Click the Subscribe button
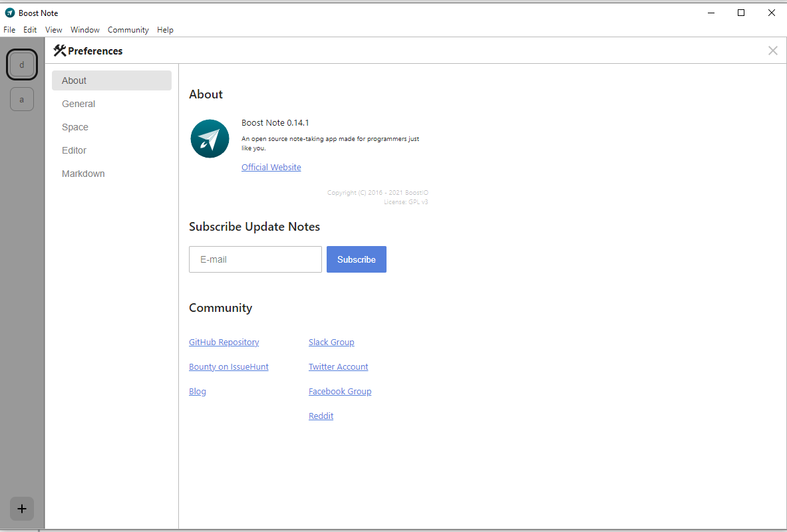Image resolution: width=787 pixels, height=532 pixels. pos(357,259)
